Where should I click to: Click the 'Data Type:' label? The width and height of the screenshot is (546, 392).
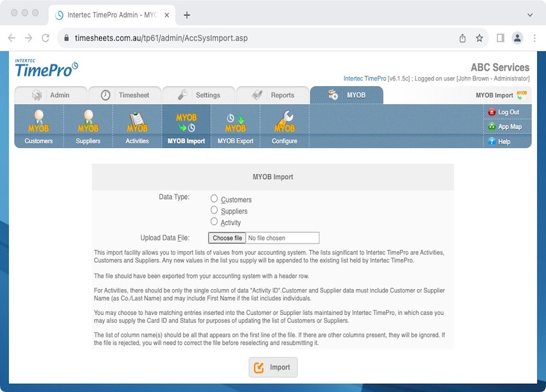174,197
